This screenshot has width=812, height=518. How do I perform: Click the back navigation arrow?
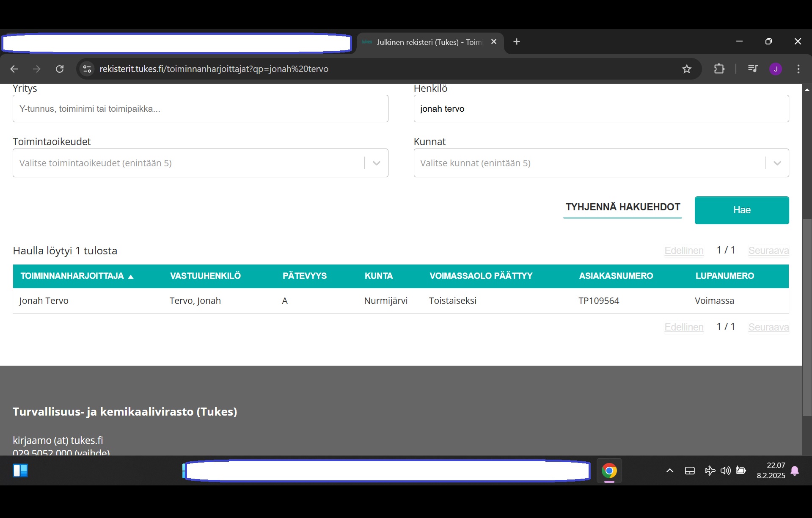(x=14, y=69)
